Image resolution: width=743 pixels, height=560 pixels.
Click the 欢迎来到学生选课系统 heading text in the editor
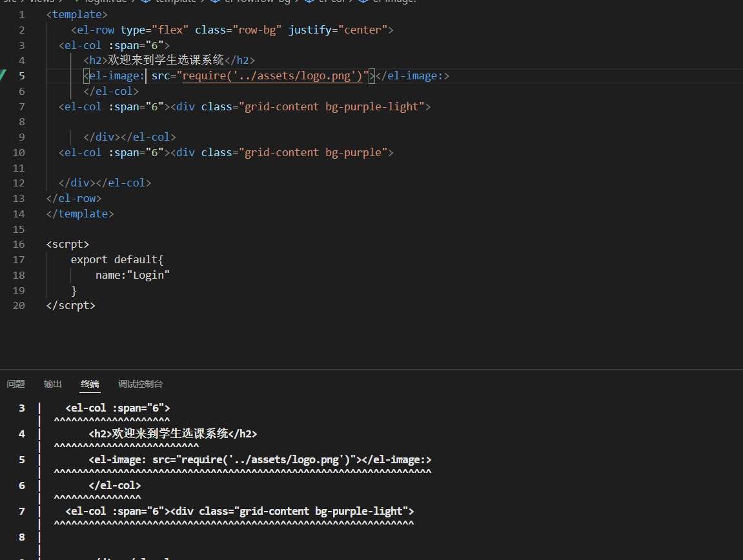(x=166, y=60)
